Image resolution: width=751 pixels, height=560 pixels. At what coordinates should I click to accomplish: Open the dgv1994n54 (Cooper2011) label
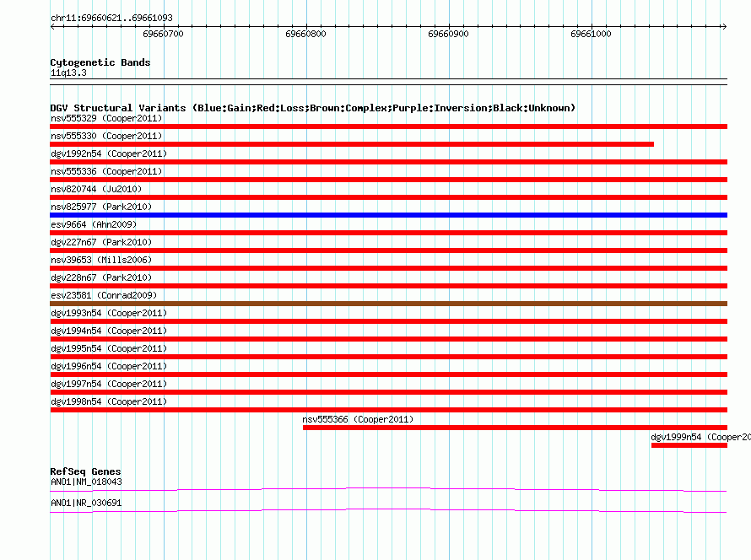pyautogui.click(x=109, y=331)
